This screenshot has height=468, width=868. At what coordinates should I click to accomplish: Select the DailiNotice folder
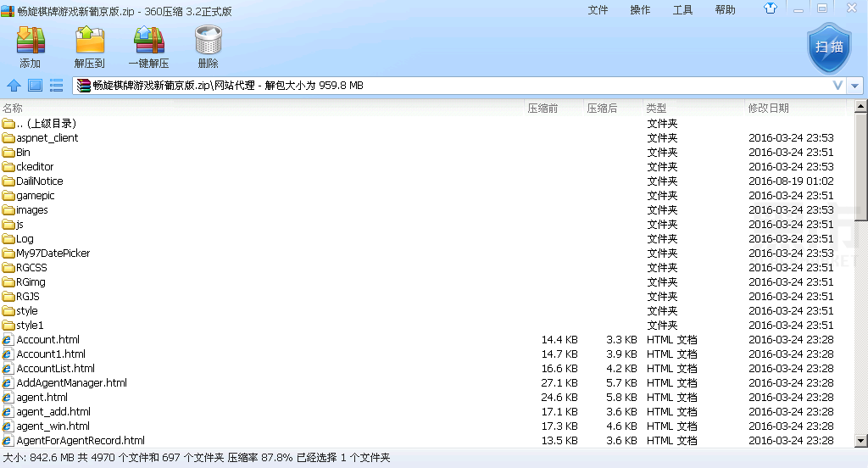click(x=426, y=181)
